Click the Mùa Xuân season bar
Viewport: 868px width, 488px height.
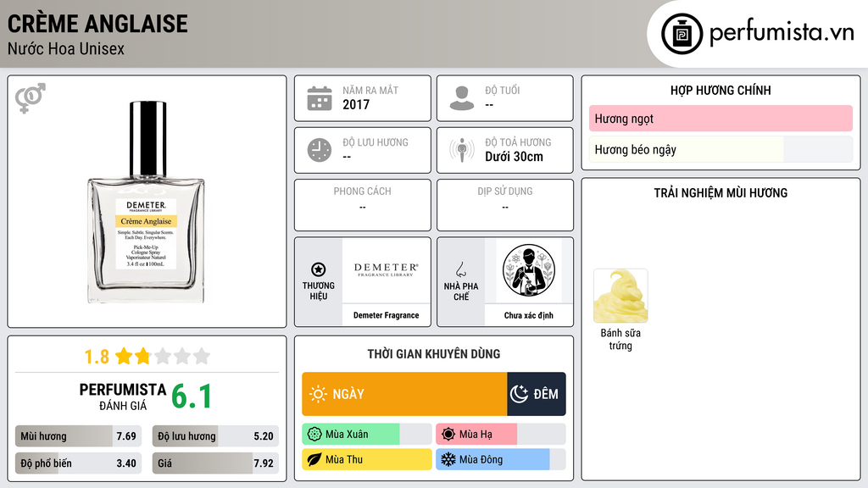point(366,435)
